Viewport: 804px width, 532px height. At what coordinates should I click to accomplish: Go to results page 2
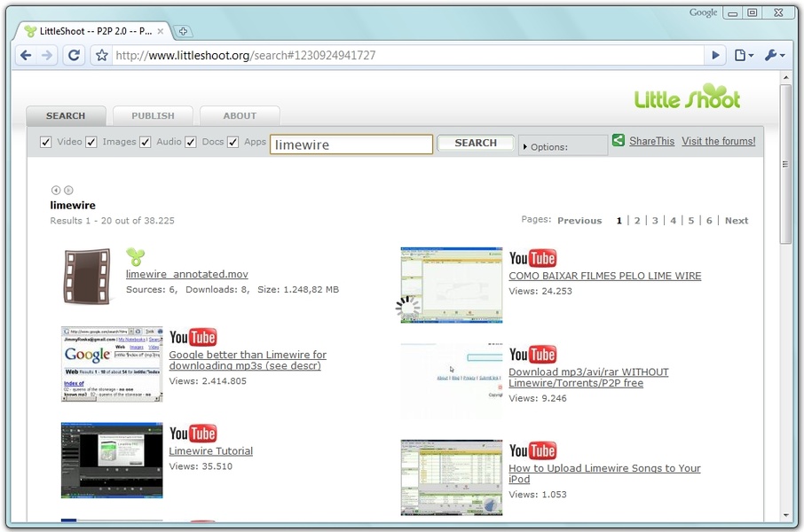(x=637, y=221)
